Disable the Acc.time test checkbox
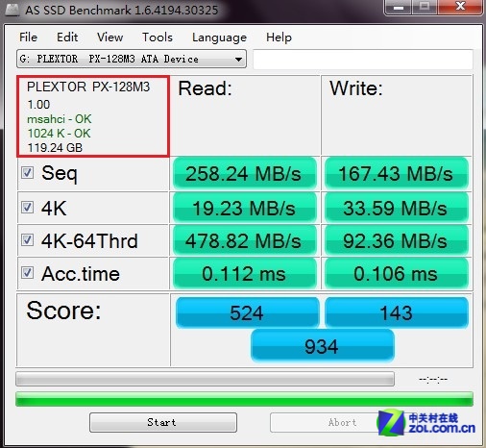The height and width of the screenshot is (448, 486). pyautogui.click(x=27, y=273)
